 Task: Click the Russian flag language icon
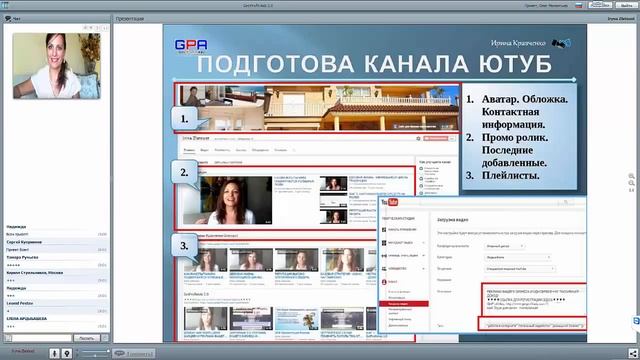pos(578,6)
